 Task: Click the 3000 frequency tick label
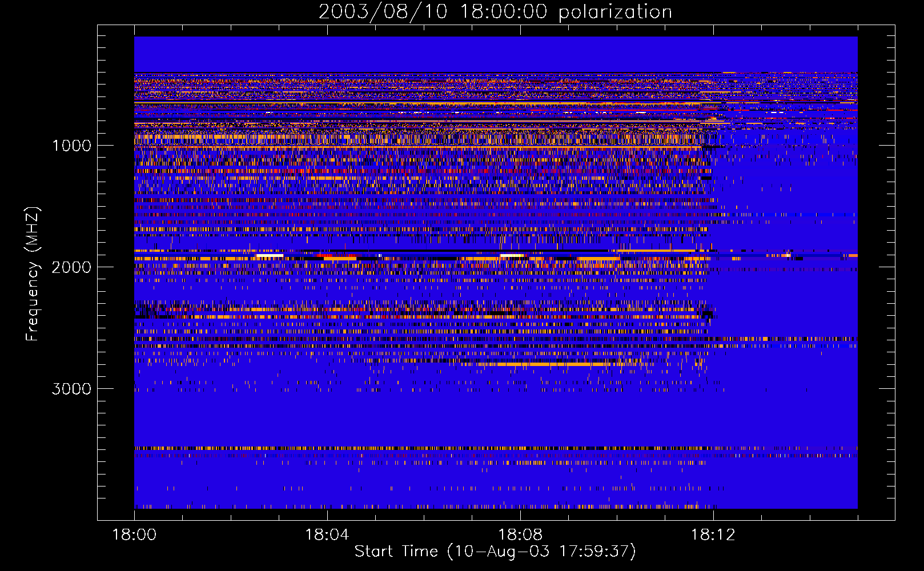point(71,389)
